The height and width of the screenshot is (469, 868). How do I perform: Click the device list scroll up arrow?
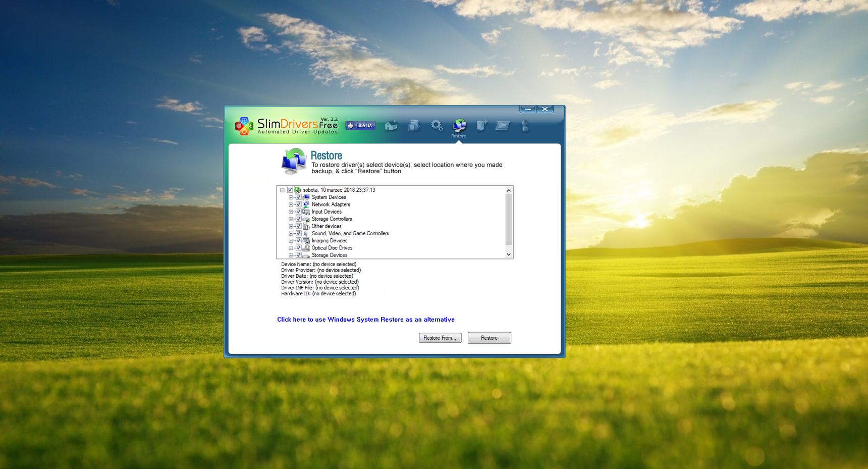click(x=509, y=190)
